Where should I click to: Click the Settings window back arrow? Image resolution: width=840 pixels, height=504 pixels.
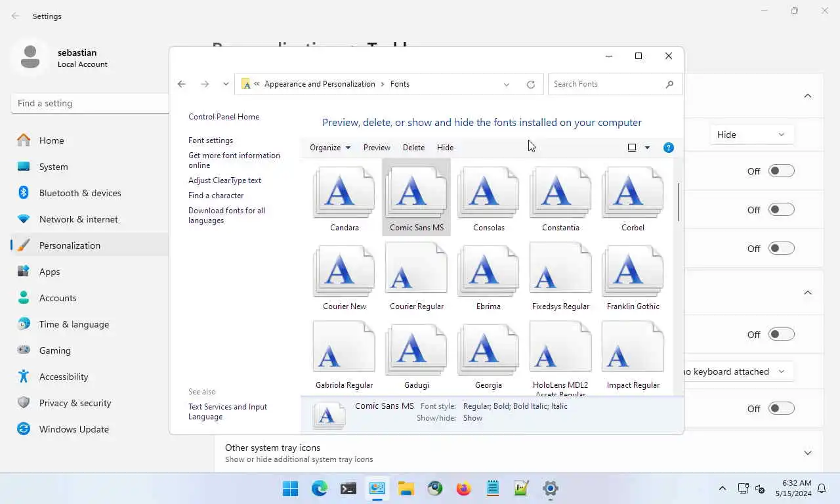click(16, 16)
